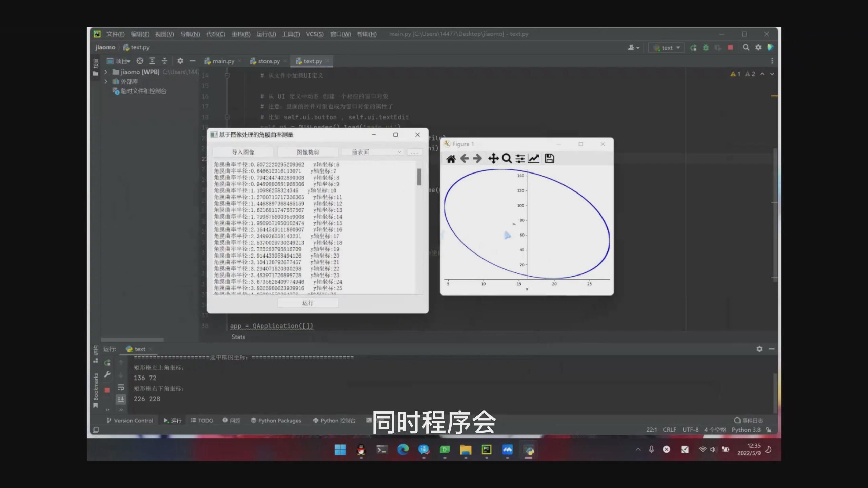
Task: Switch to the main.py editor tab
Action: pyautogui.click(x=223, y=61)
